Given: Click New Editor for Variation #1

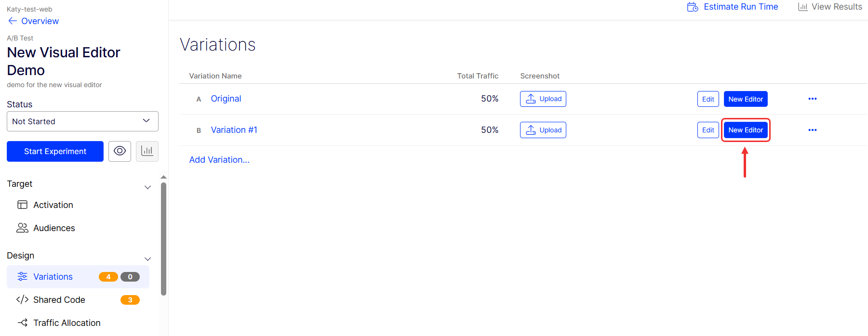Looking at the screenshot, I should [745, 130].
